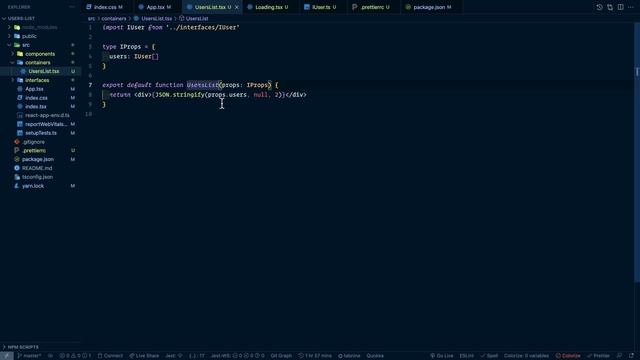Screen dimensions: 640x360
Task: Click the UsersList.tsx breadcrumb
Action: coord(156,19)
